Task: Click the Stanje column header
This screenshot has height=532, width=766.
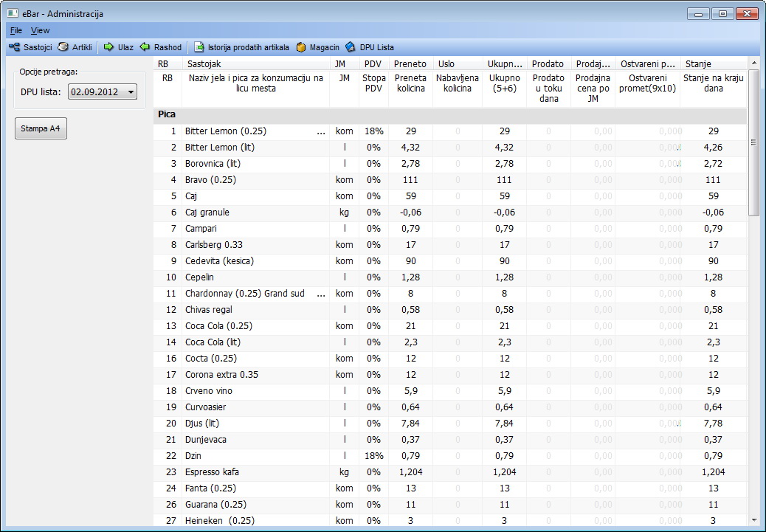Action: click(712, 64)
